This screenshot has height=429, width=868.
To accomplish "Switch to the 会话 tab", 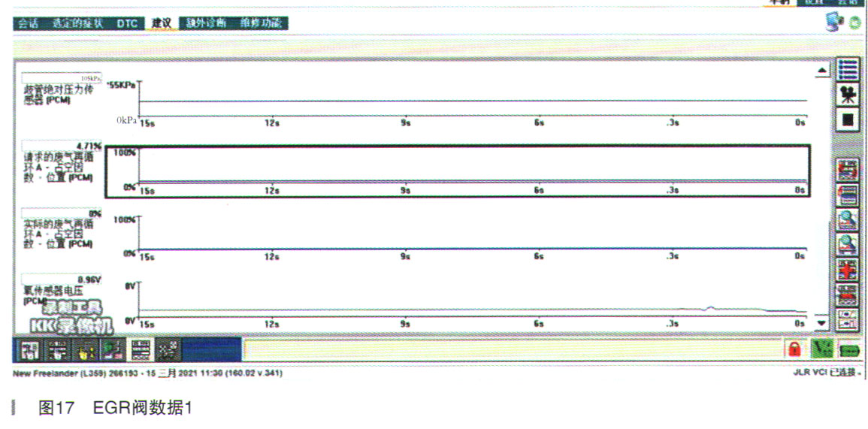I will pyautogui.click(x=29, y=23).
